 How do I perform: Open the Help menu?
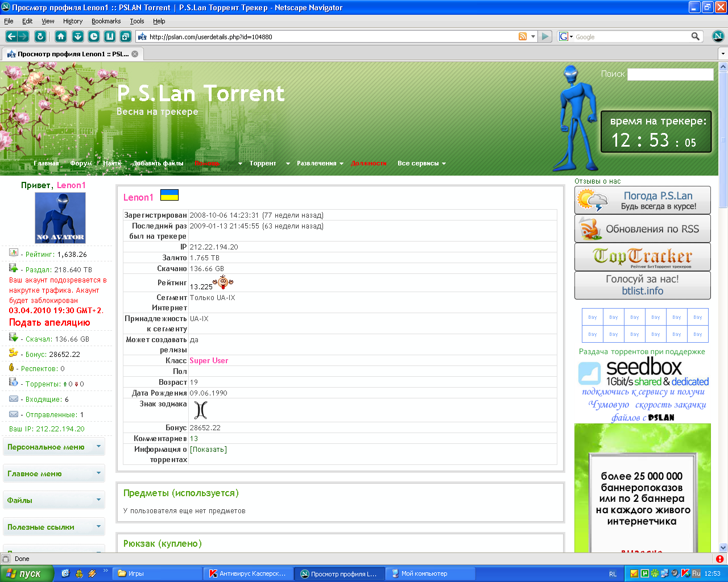pos(159,21)
